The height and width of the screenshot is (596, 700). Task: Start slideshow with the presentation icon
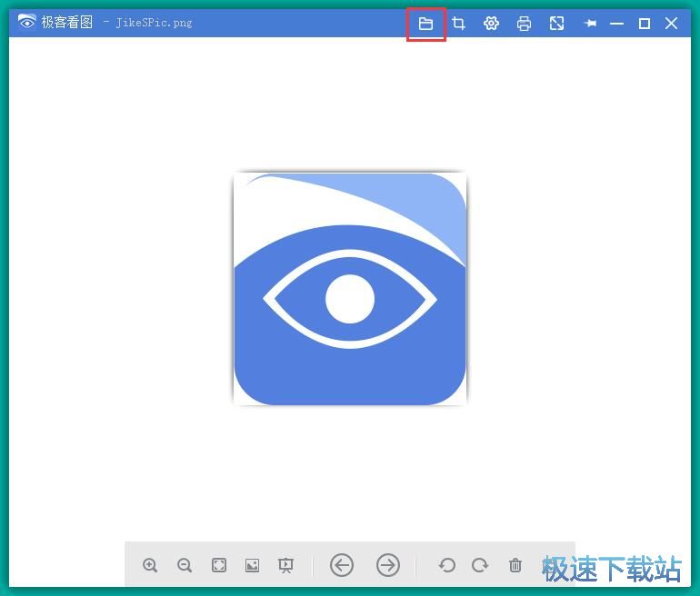pyautogui.click(x=285, y=565)
